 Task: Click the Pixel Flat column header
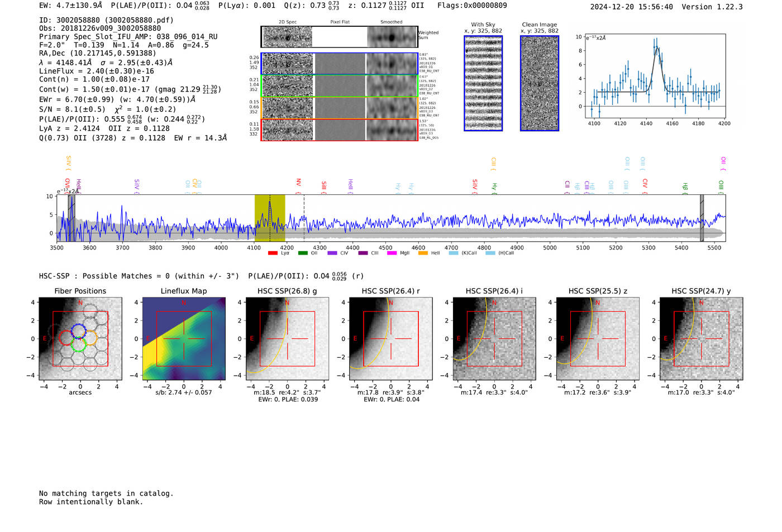[x=340, y=22]
